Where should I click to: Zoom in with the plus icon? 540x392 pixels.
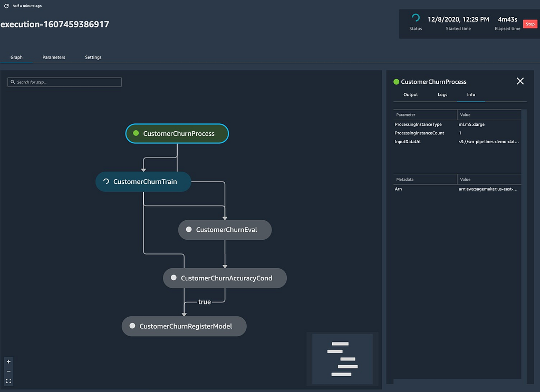pos(8,361)
